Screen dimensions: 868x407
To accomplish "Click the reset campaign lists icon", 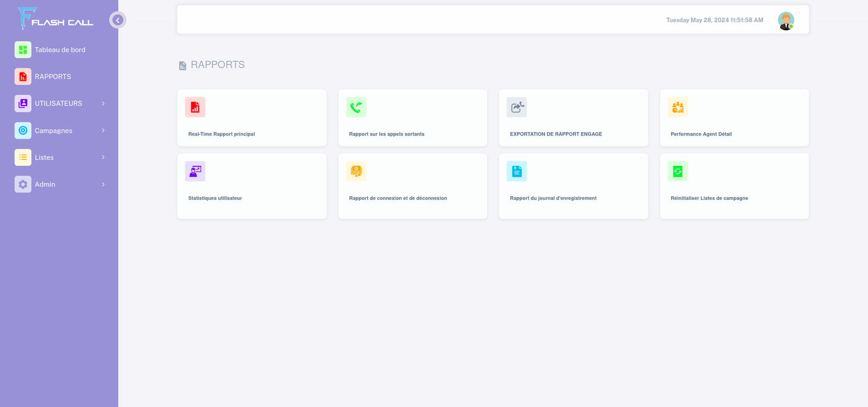I will (x=678, y=171).
